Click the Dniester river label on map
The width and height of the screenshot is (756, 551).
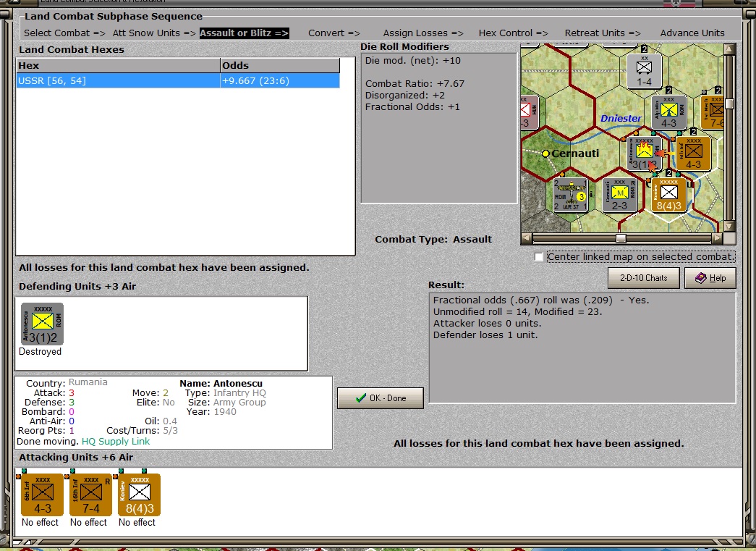621,118
